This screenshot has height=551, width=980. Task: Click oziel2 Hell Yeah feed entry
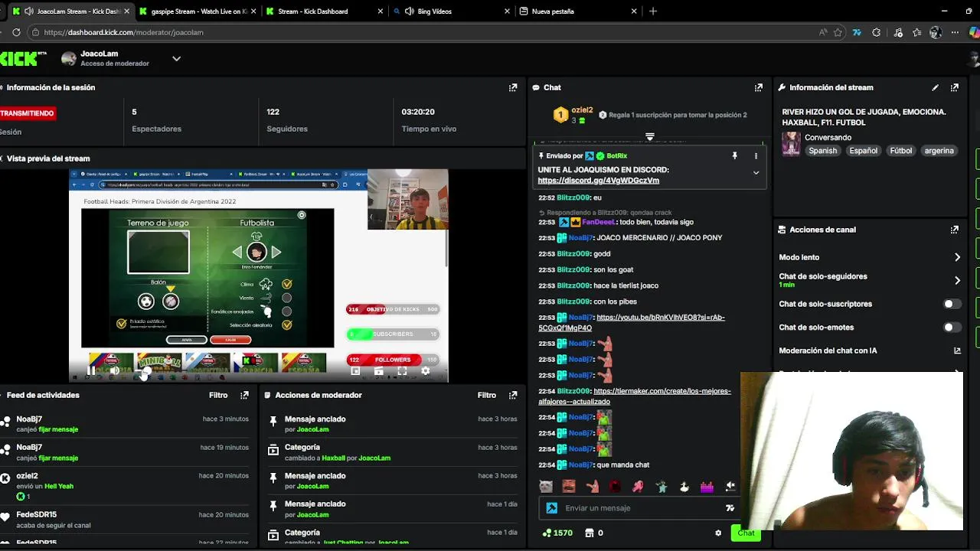coord(126,486)
